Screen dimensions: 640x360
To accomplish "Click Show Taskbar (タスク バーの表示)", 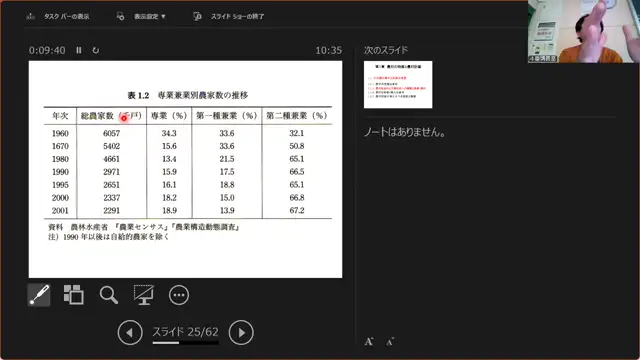I will click(x=67, y=16).
